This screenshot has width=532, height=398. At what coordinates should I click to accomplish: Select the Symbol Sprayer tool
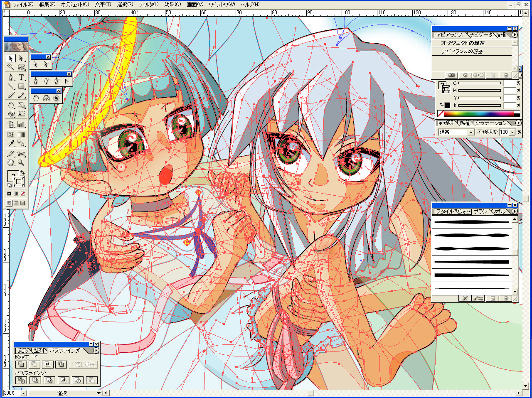(x=11, y=124)
